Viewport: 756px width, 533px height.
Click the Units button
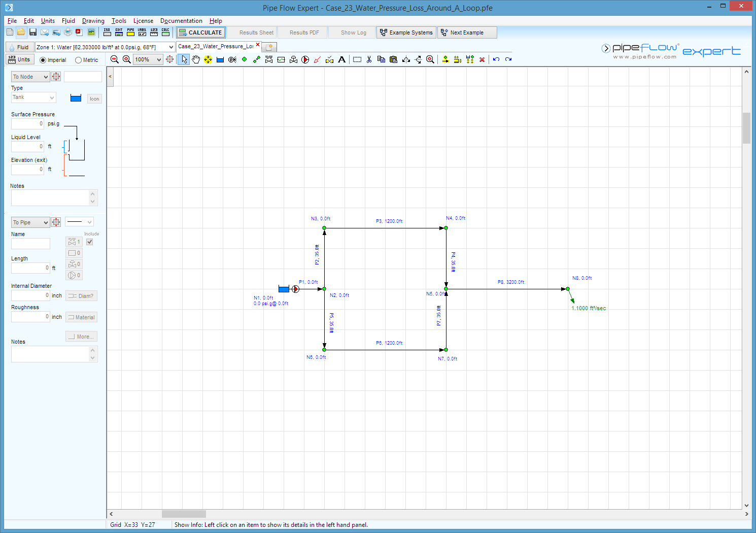tap(19, 59)
